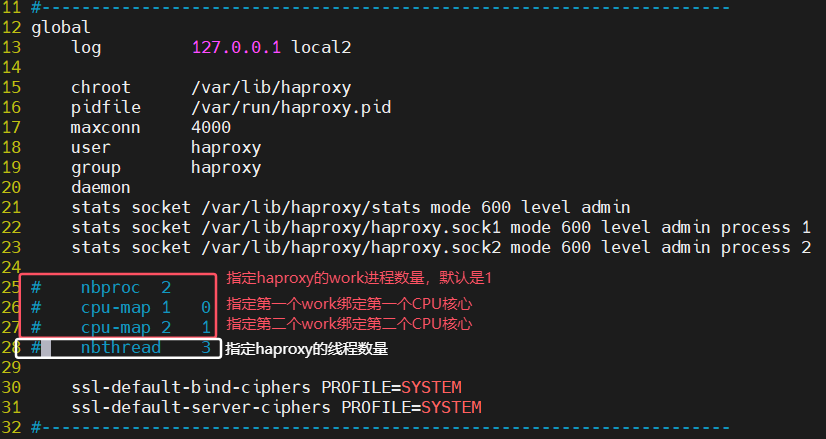Viewport: 826px width, 439px height.
Task: Click the path ending haproxy.sock2
Action: click(x=351, y=248)
